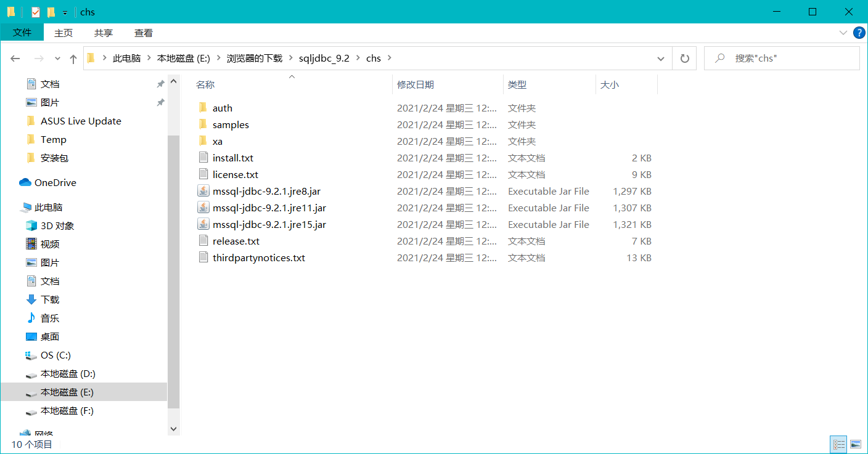The height and width of the screenshot is (454, 868).
Task: Open recent locations dropdown arrow
Action: (57, 59)
